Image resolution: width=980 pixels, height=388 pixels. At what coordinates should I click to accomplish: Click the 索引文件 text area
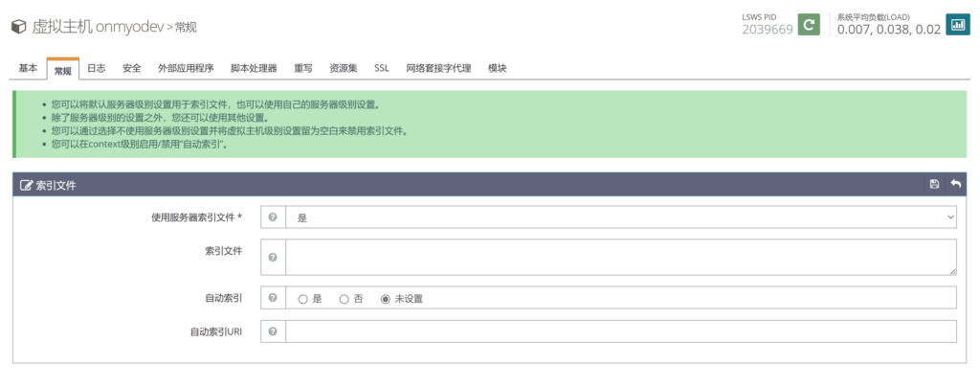coord(621,257)
